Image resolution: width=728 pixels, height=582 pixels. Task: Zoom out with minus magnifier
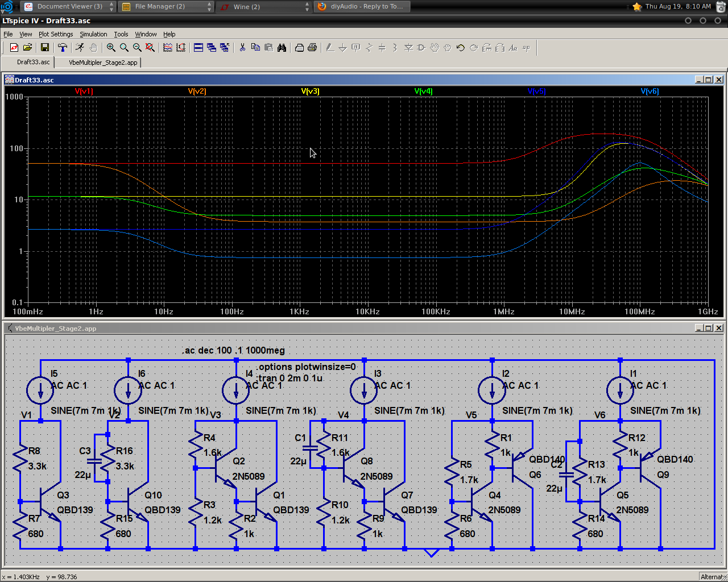[137, 48]
